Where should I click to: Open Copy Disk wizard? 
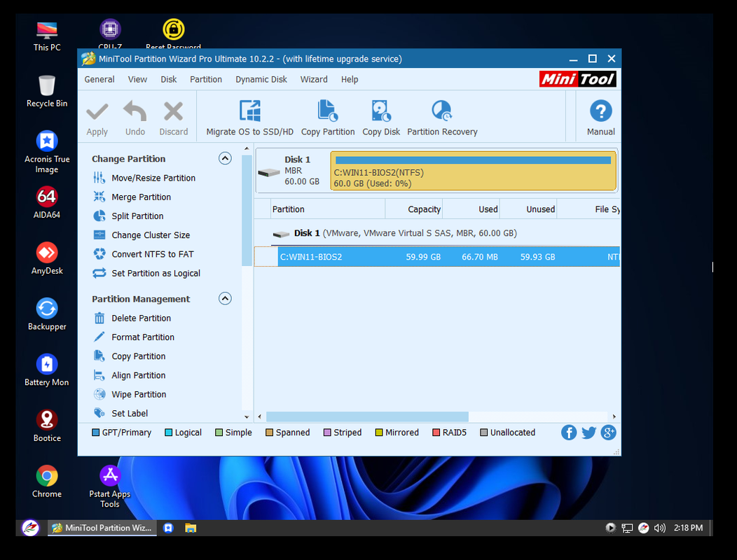pos(380,118)
